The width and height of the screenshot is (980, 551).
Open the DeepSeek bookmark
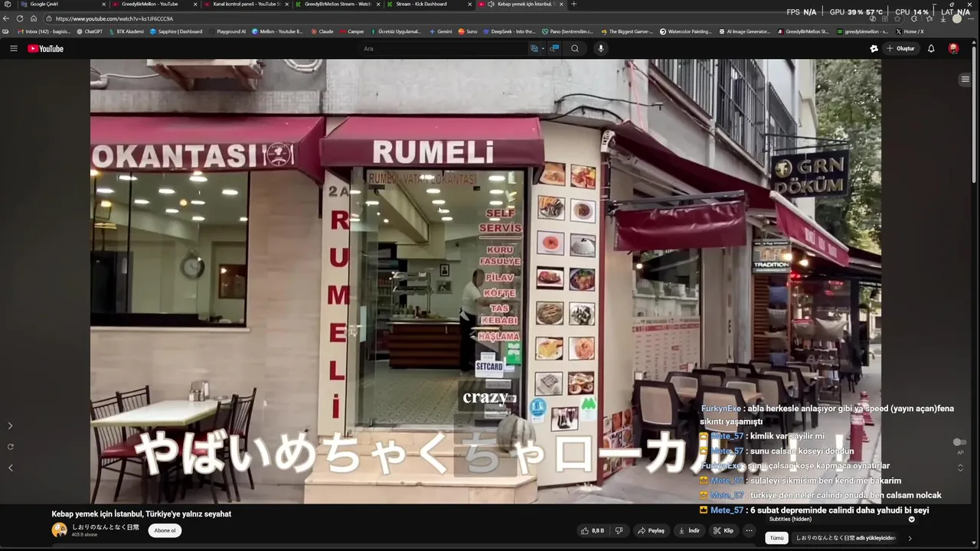[508, 31]
